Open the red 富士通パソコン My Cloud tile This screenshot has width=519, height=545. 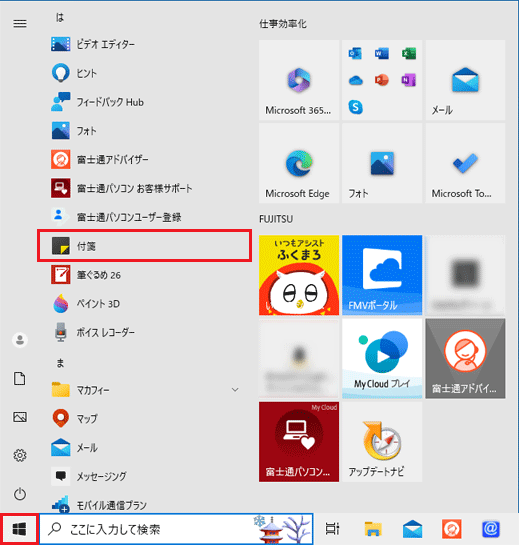point(299,442)
